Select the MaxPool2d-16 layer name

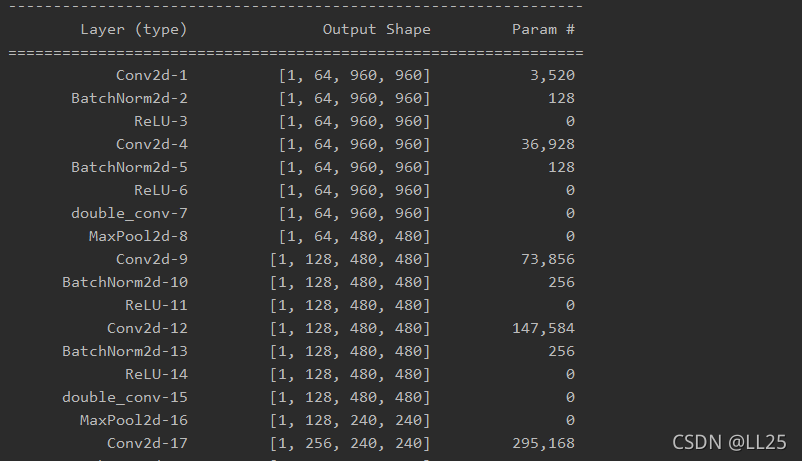point(133,421)
